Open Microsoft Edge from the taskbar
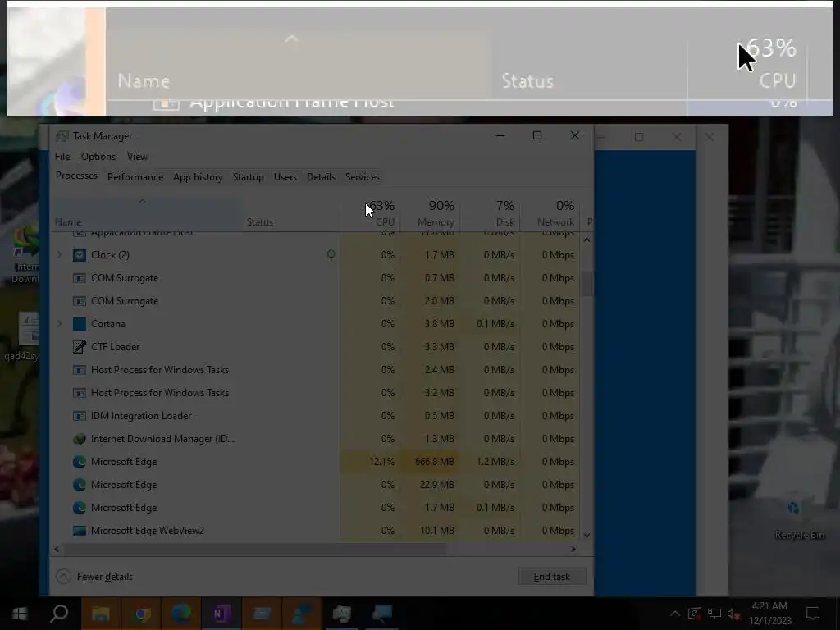The height and width of the screenshot is (630, 840). pyautogui.click(x=181, y=614)
